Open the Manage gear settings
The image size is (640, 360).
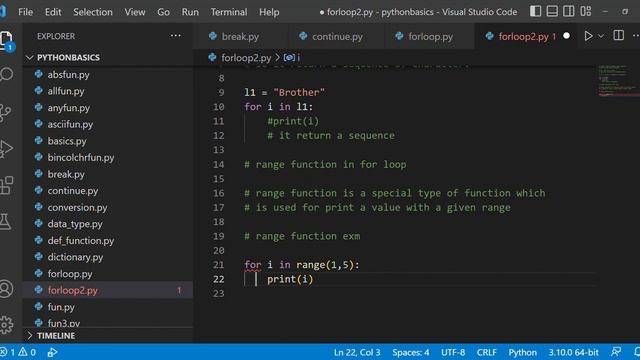[6, 325]
